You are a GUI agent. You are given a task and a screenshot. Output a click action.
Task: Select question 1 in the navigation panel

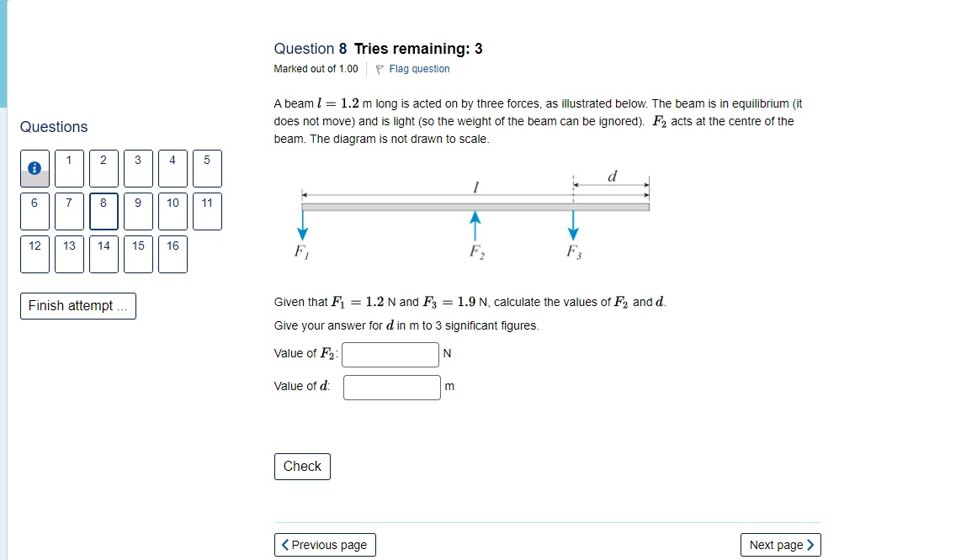[68, 169]
